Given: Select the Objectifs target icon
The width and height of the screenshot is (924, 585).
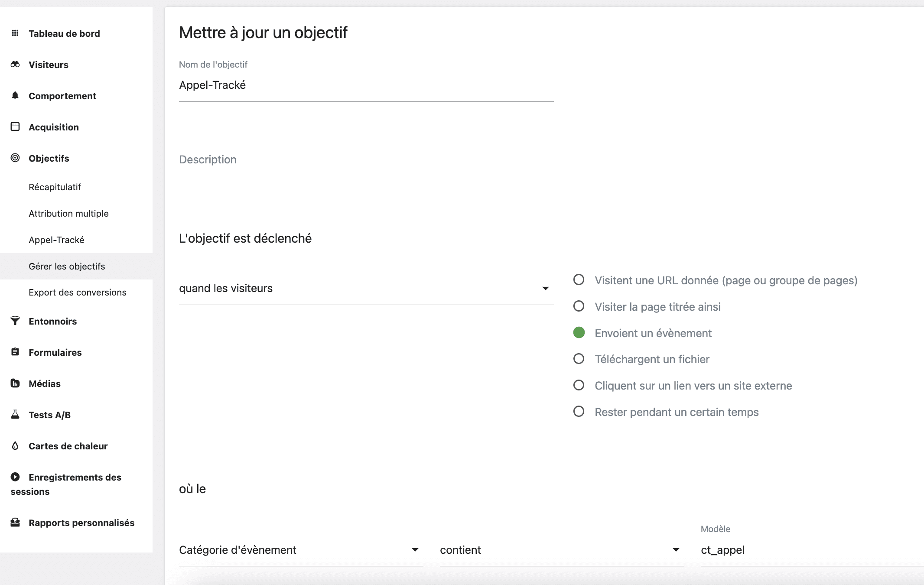Looking at the screenshot, I should click(x=15, y=158).
